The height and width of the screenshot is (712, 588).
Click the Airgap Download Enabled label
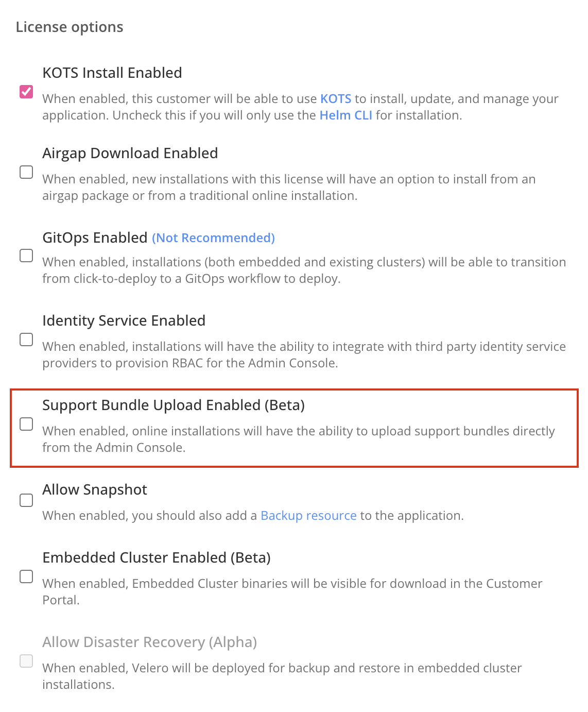(130, 153)
